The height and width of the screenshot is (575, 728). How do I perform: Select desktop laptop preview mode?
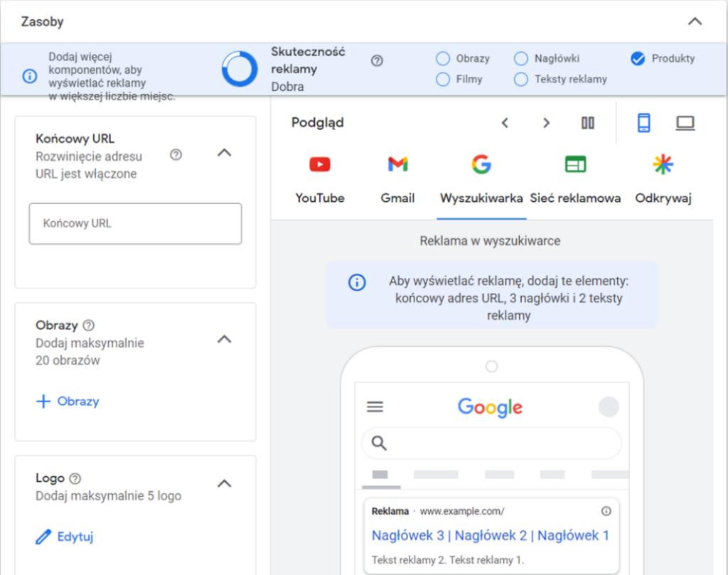tap(685, 123)
